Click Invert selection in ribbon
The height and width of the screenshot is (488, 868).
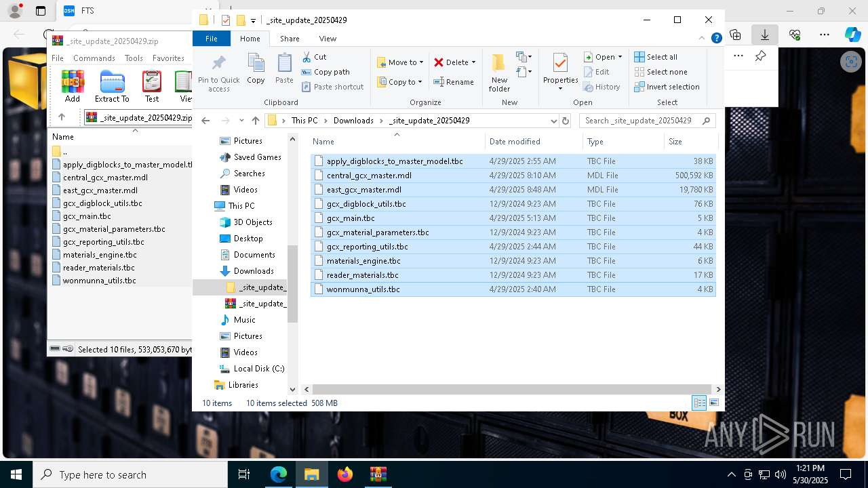667,87
